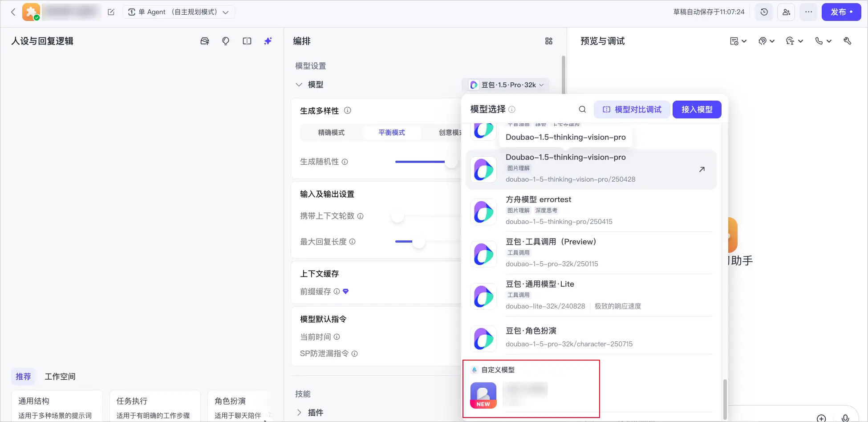Choose the 任务执行 prompt template card
This screenshot has width=868, height=422.
pos(155,406)
